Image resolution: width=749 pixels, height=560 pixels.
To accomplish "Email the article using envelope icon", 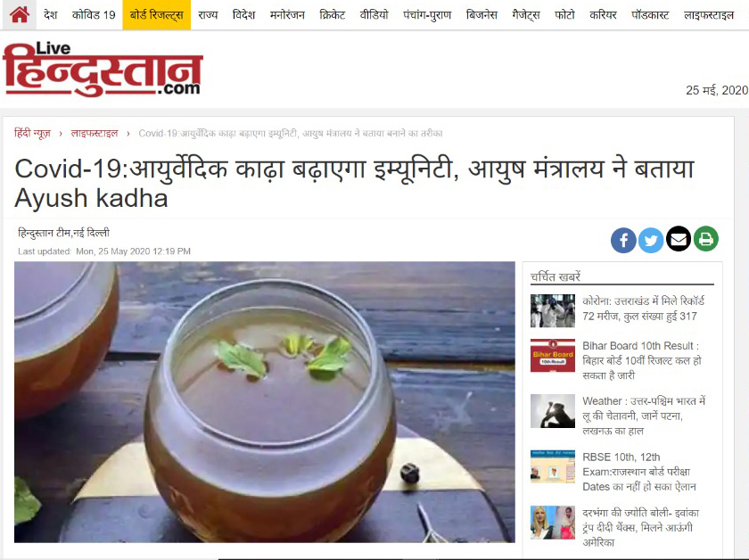I will point(679,239).
